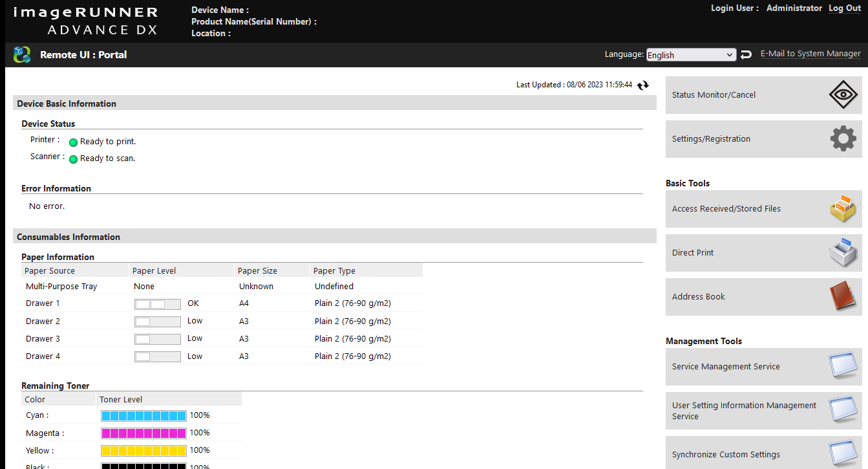Click the Synchronize Custom Settings window icon
The image size is (868, 469).
click(x=843, y=454)
